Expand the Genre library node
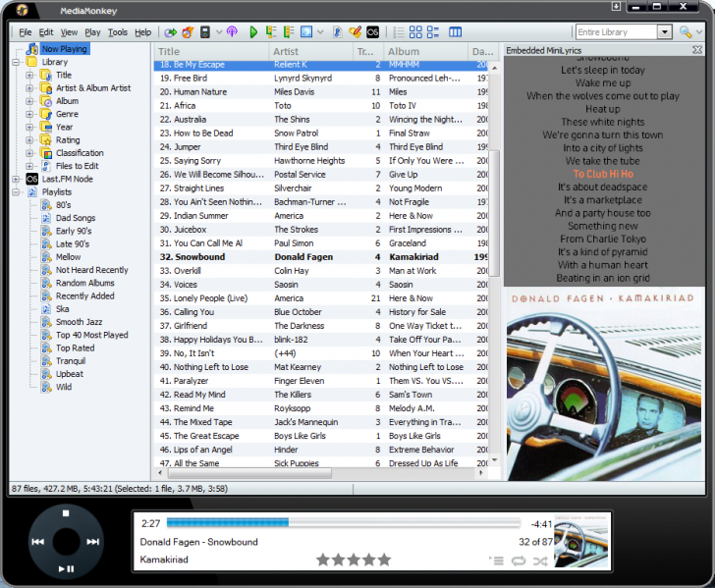 coord(30,114)
